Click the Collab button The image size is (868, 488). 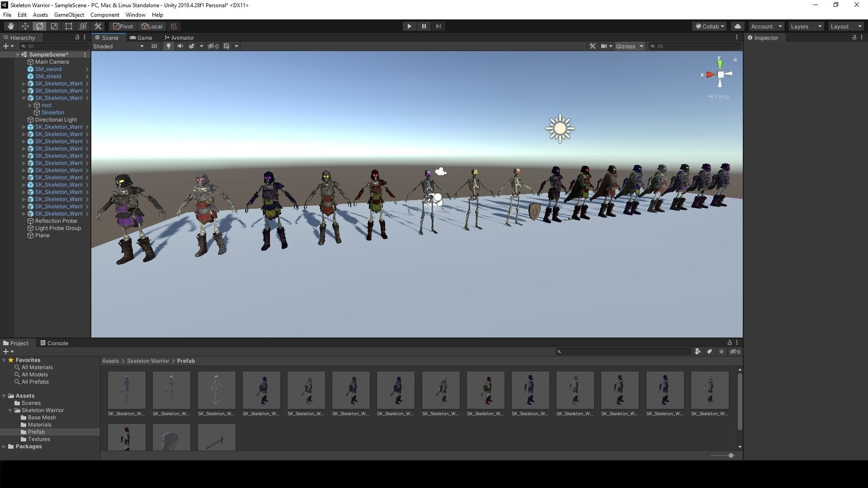pyautogui.click(x=709, y=26)
